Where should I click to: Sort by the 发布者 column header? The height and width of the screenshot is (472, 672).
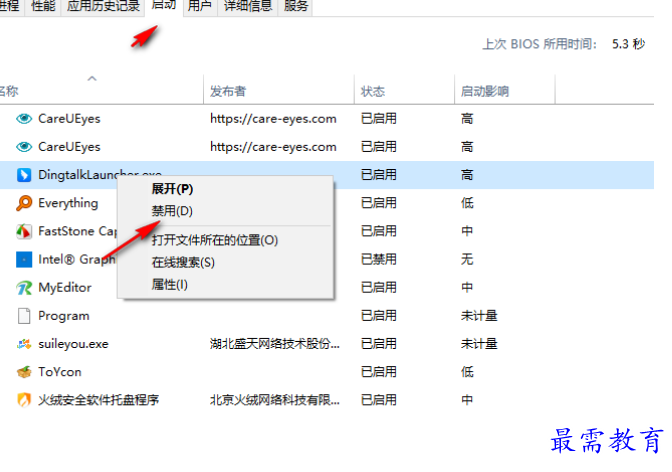[x=228, y=91]
